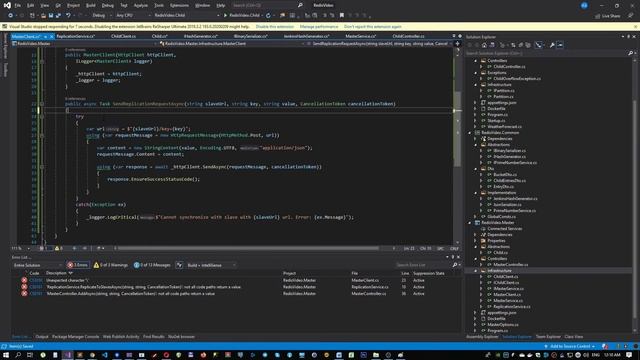Select JenkinsHashGenerator.cs in Solution Explorer
640x360 pixels.
515,199
